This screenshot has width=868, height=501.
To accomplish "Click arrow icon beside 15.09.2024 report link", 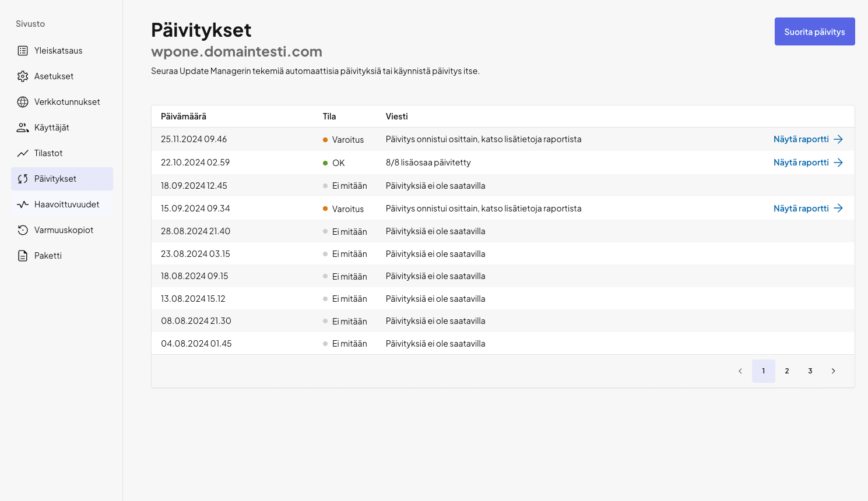I will tap(838, 209).
